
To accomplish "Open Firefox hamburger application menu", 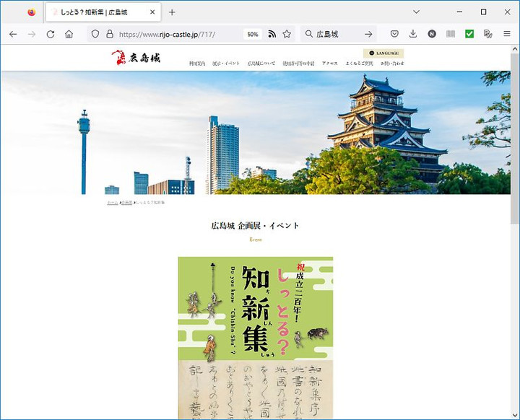I will tap(507, 34).
